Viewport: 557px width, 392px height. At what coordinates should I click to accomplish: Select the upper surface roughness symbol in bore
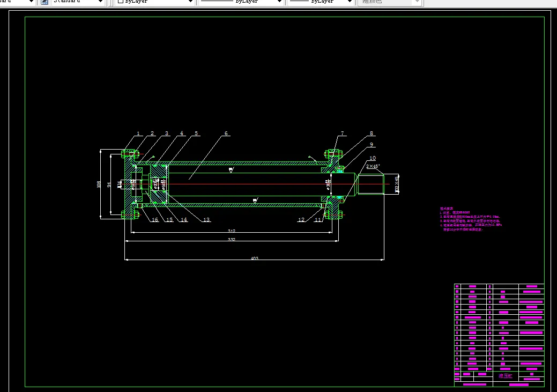tap(231, 170)
